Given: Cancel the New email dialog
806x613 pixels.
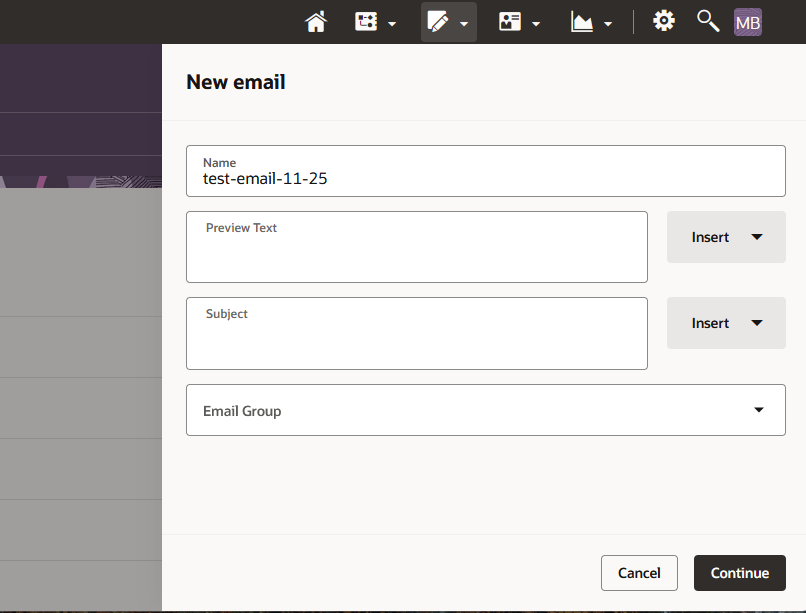Looking at the screenshot, I should [639, 573].
